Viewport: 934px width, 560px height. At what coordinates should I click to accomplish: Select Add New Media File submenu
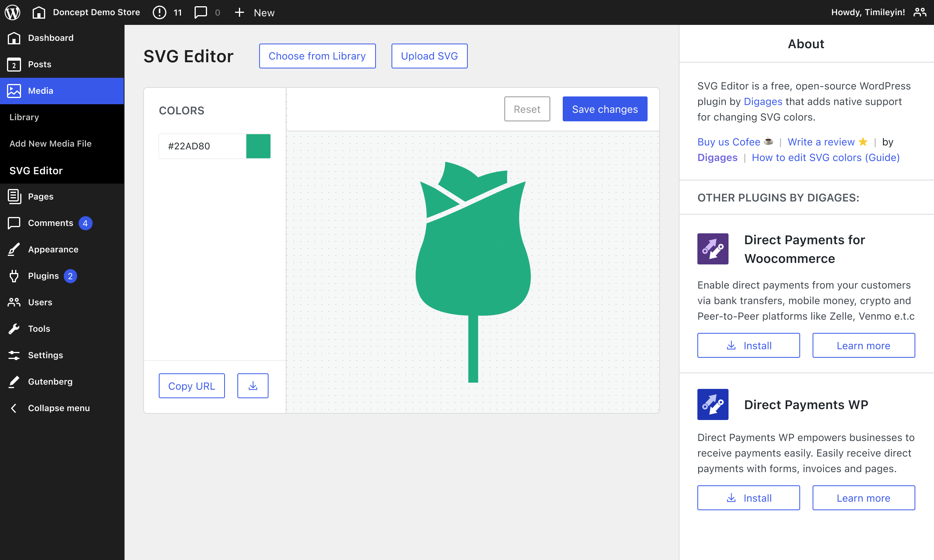(x=51, y=144)
